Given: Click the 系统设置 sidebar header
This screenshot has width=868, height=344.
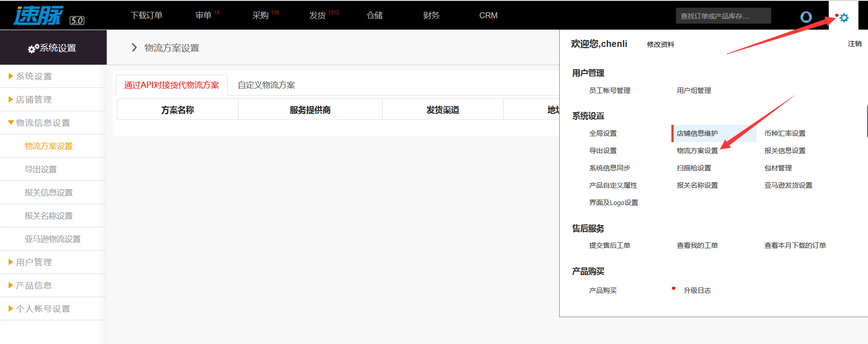Looking at the screenshot, I should [53, 48].
